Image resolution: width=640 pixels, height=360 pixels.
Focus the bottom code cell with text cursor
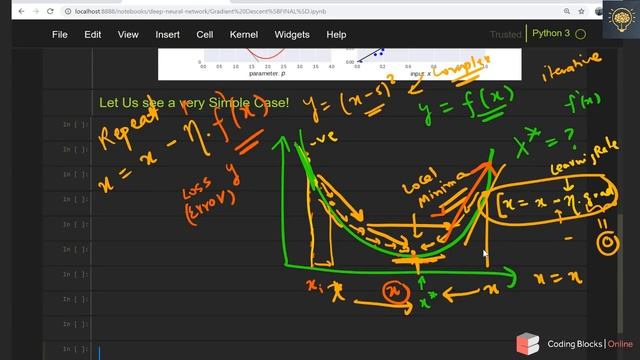339,351
